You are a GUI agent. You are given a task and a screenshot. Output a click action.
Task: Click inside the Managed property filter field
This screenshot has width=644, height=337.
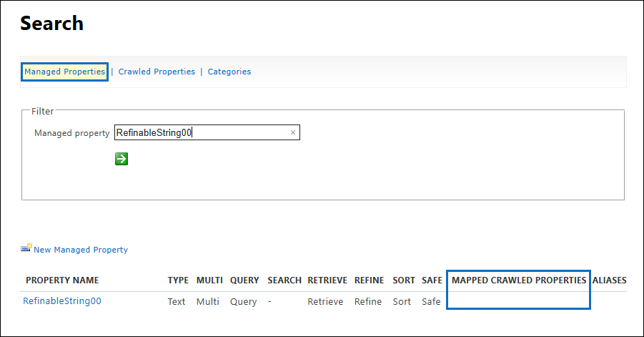[200, 132]
